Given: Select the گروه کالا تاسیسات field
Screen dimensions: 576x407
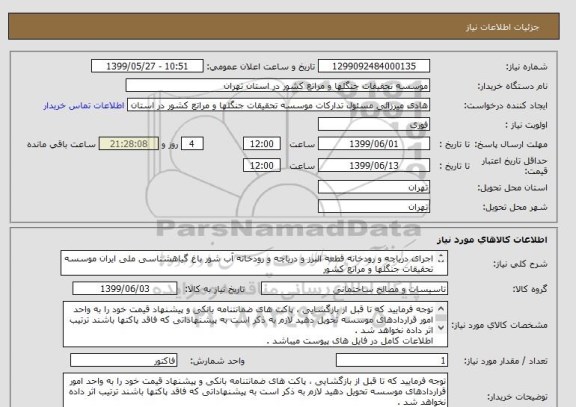Looking at the screenshot, I should pos(354,289).
